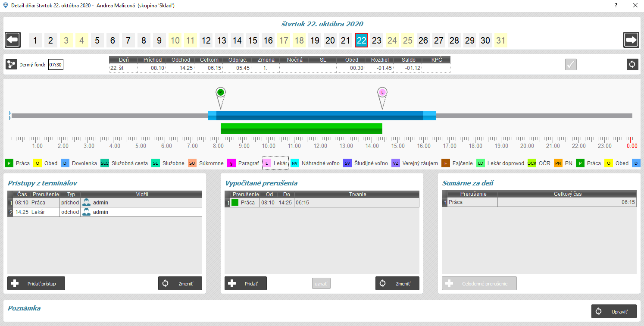
Task: Select day 1 in the calendar strip
Action: pos(35,41)
